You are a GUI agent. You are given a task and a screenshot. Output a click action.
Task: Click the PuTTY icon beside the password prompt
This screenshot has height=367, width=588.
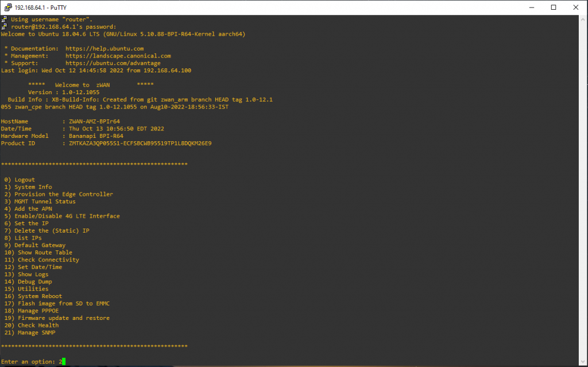tap(3, 26)
